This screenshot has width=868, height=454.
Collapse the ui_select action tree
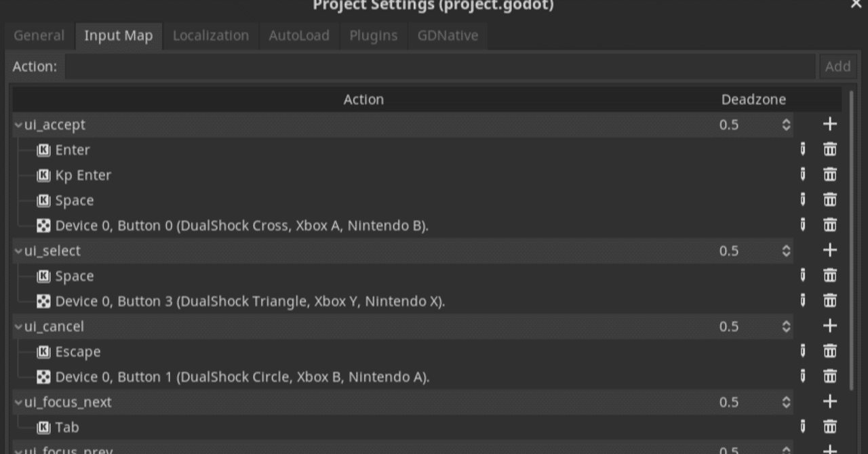18,251
